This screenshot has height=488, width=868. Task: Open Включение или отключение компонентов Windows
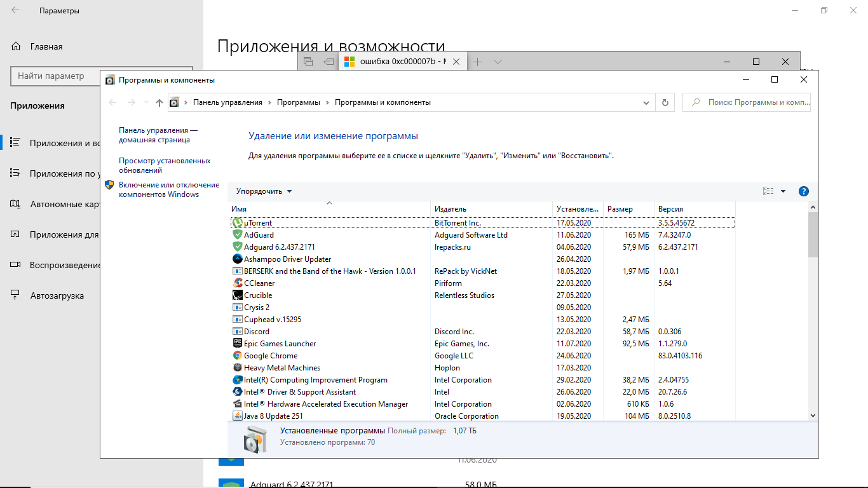[169, 189]
